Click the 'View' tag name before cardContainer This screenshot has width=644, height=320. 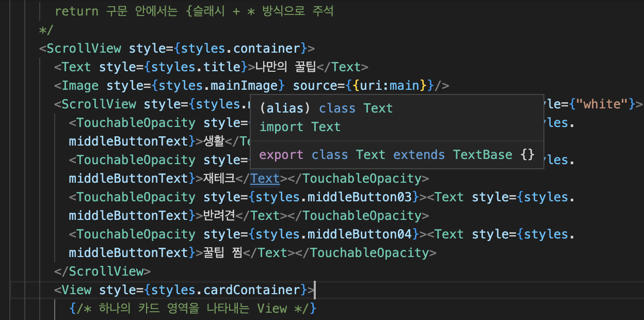pyautogui.click(x=76, y=290)
